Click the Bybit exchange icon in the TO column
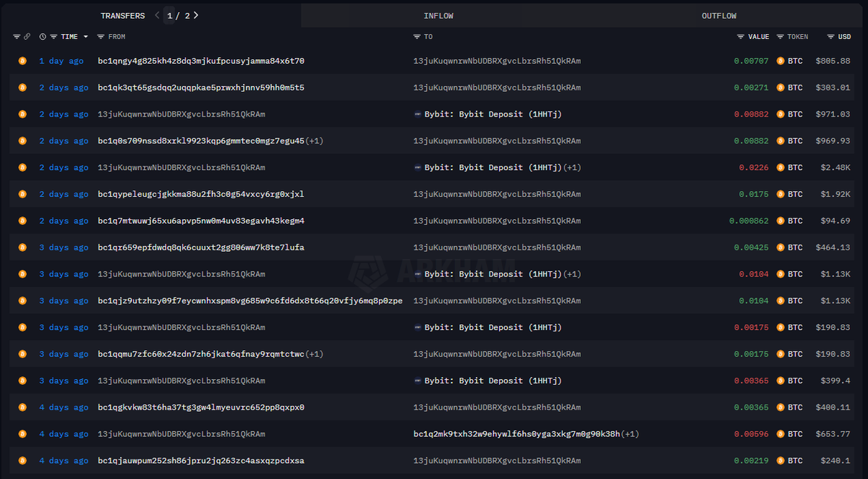The width and height of the screenshot is (868, 479). [418, 114]
